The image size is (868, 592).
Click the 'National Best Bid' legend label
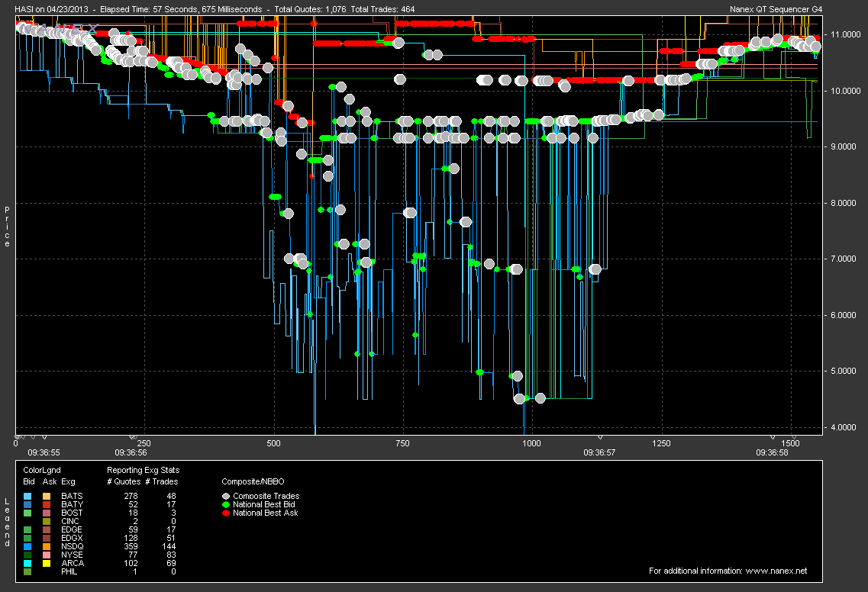pyautogui.click(x=264, y=504)
